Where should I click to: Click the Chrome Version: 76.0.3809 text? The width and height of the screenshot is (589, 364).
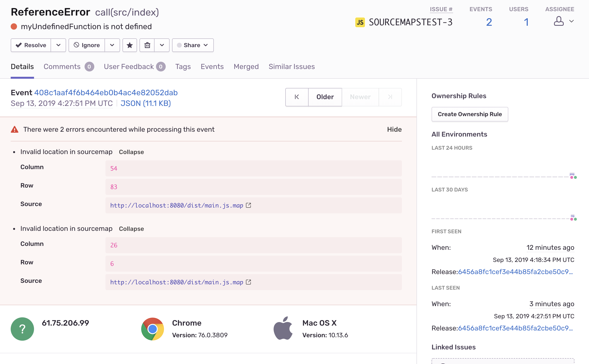pos(200,335)
